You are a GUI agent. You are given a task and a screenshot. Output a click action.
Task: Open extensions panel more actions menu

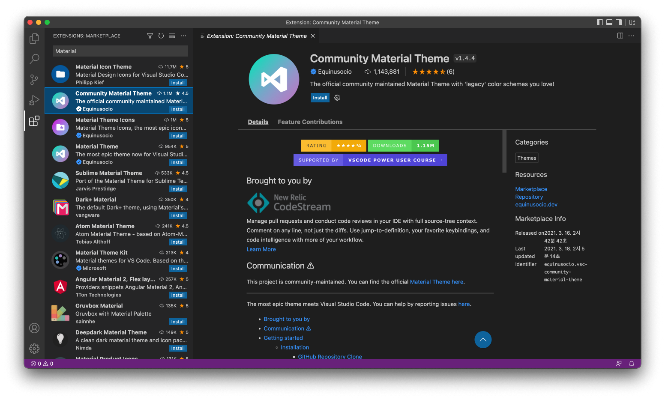coord(183,36)
